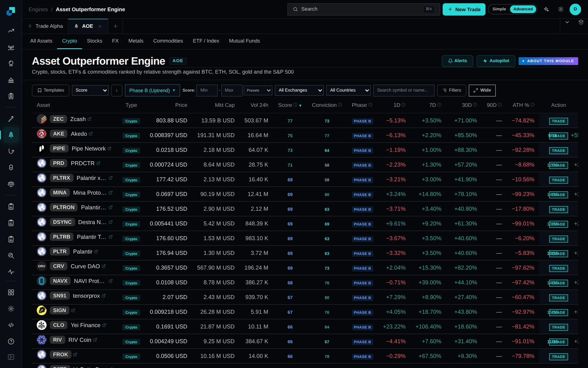Screen dimensions: 588x368
Task: Click the Yei Finance asset name
Action: coord(85,325)
